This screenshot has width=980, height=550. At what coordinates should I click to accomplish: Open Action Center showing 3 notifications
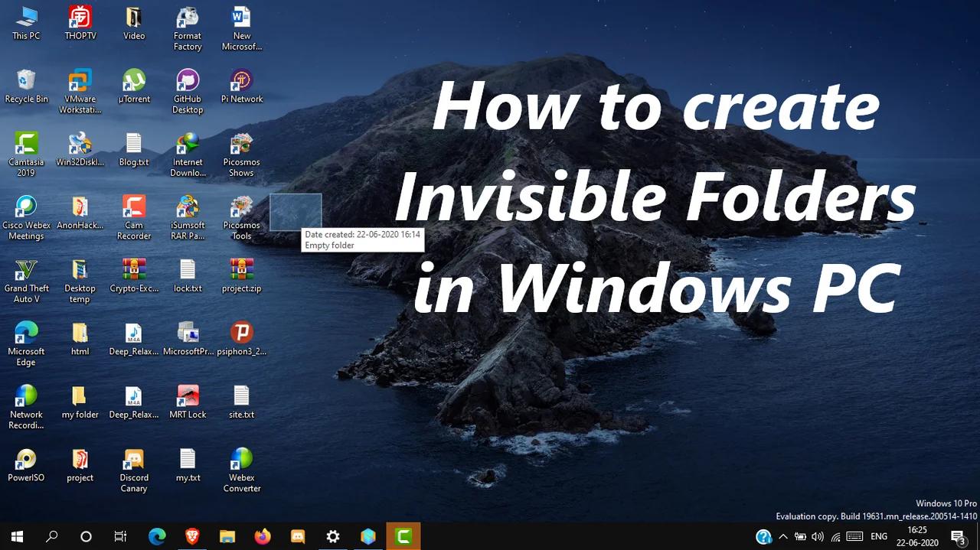pos(959,536)
